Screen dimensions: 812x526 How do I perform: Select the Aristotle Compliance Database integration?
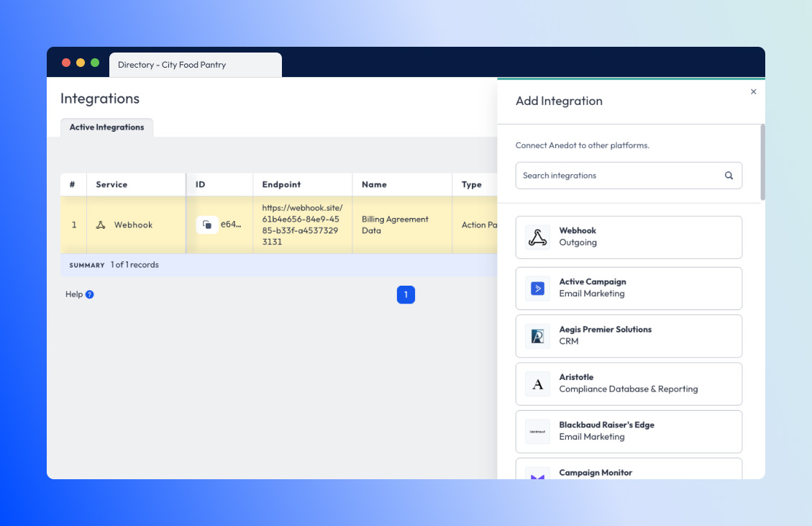[629, 384]
